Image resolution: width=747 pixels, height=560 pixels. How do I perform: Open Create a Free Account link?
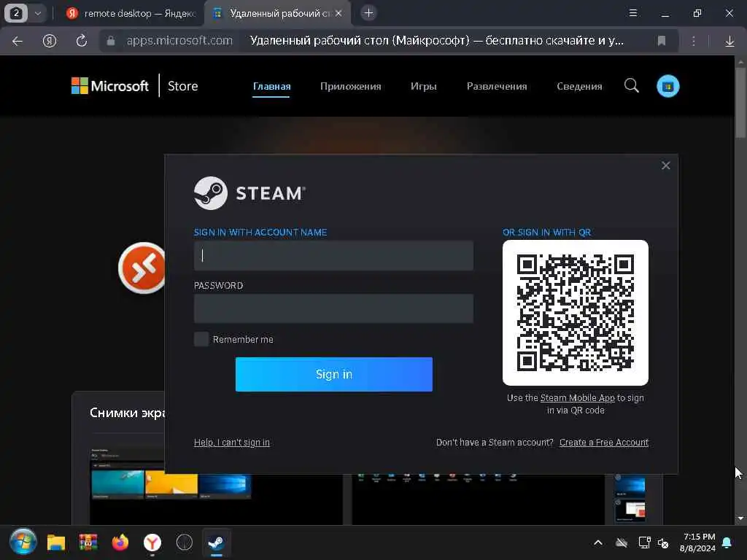pos(603,443)
